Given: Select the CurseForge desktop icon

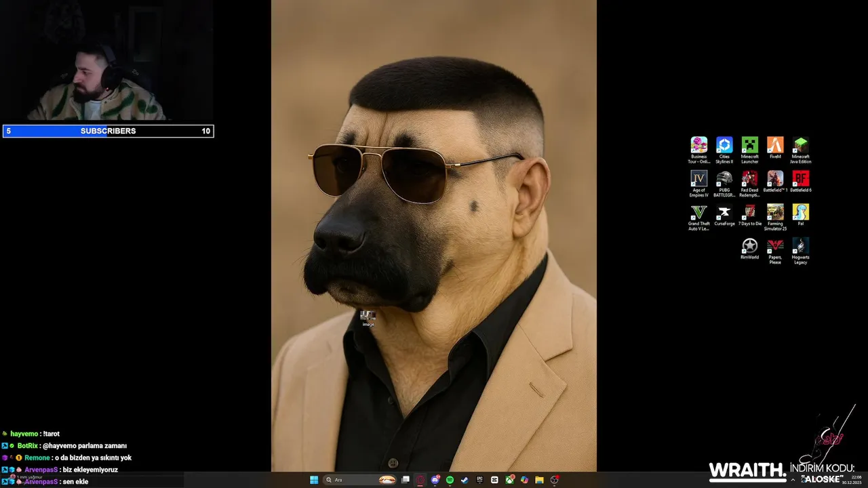Looking at the screenshot, I should coord(724,216).
